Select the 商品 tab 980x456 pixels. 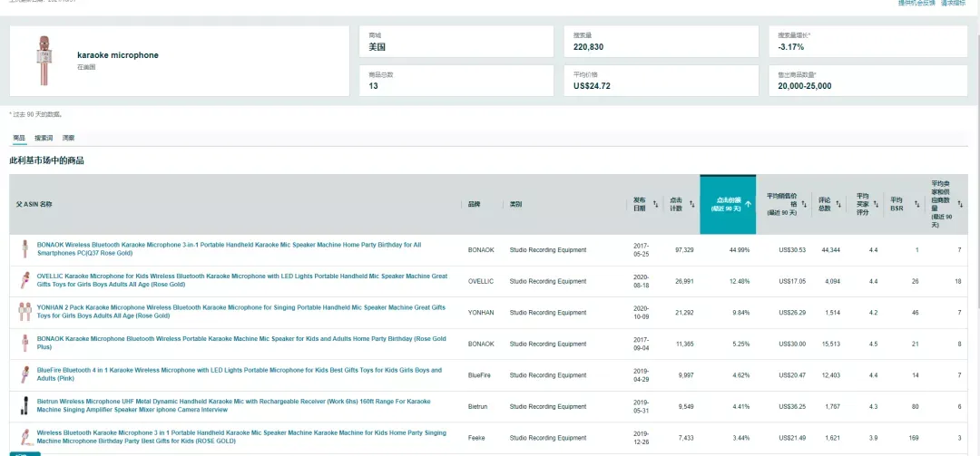[x=19, y=138]
